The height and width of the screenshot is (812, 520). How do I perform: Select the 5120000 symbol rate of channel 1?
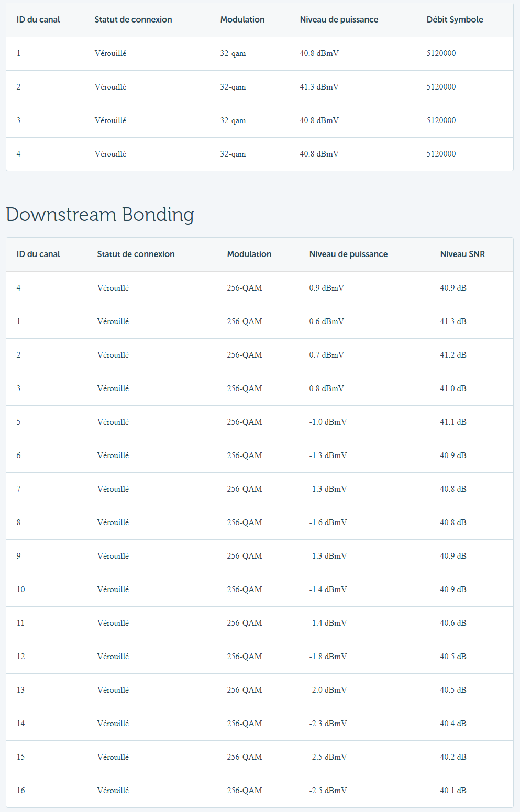441,53
